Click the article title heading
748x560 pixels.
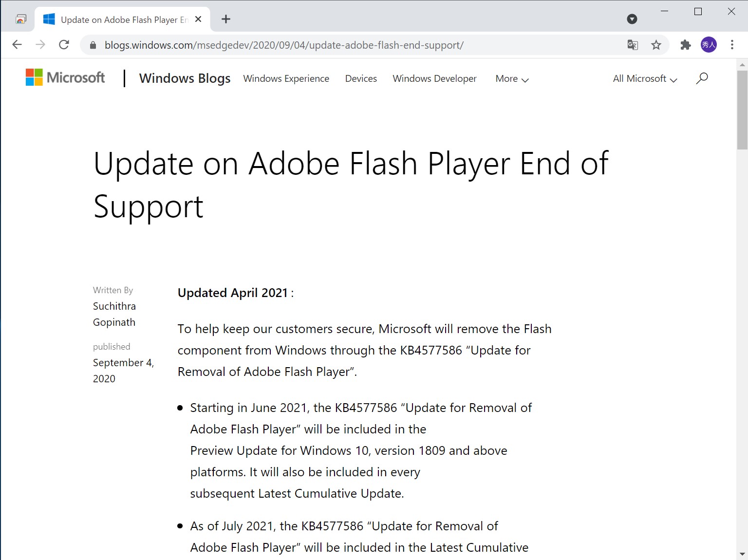point(351,185)
